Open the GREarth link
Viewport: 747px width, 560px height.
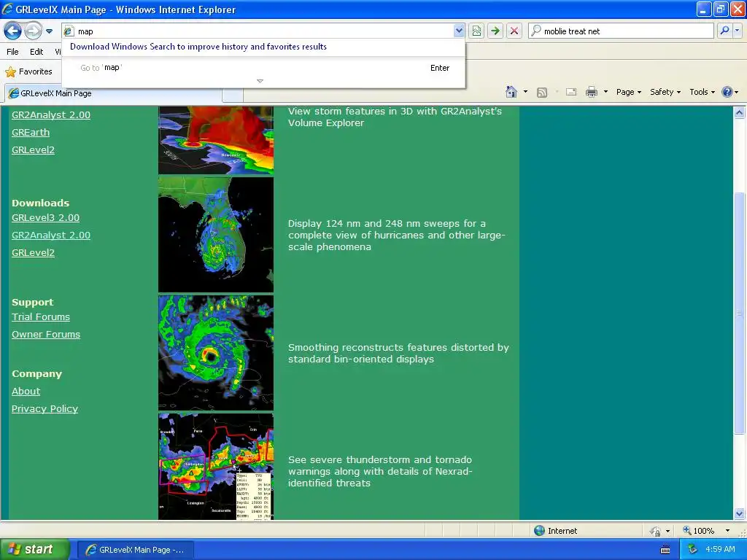(31, 133)
